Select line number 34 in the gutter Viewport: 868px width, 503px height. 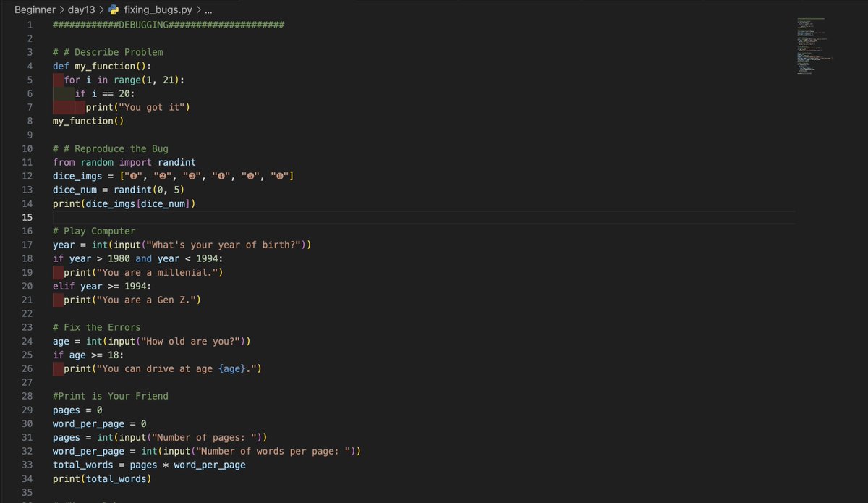pyautogui.click(x=27, y=478)
